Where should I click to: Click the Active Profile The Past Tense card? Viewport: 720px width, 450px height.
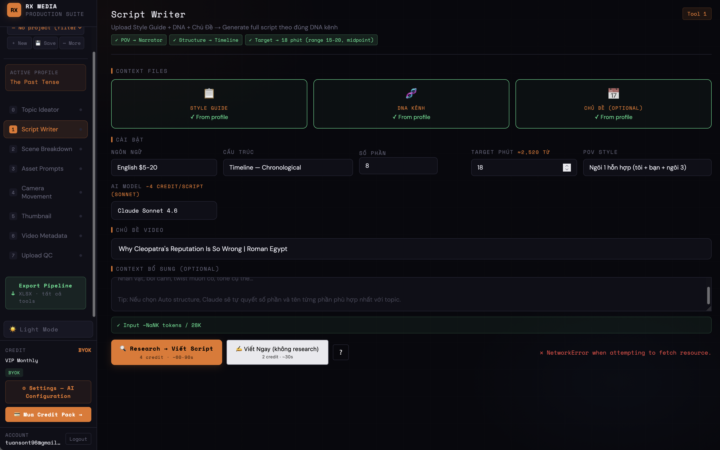point(45,78)
